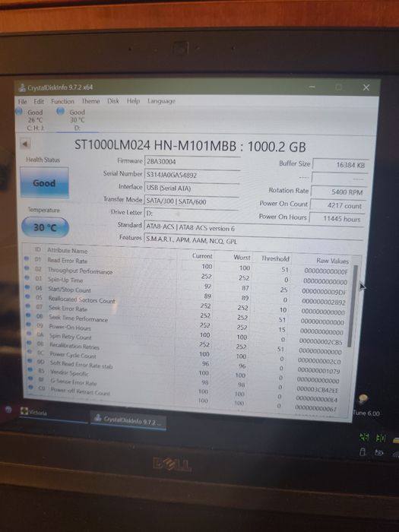Click the status circle beside Read Error Rate
399x532 pixels.
pos(27,259)
